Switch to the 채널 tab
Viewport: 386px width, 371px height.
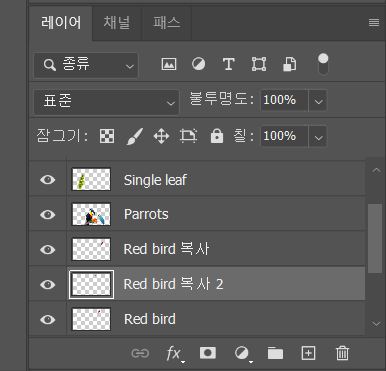click(x=117, y=23)
